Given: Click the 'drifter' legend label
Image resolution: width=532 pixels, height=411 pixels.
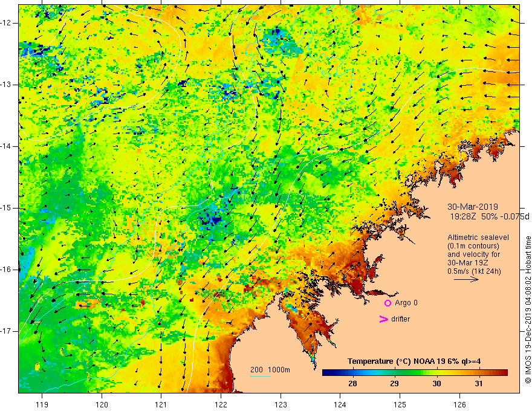Looking at the screenshot, I should (400, 319).
